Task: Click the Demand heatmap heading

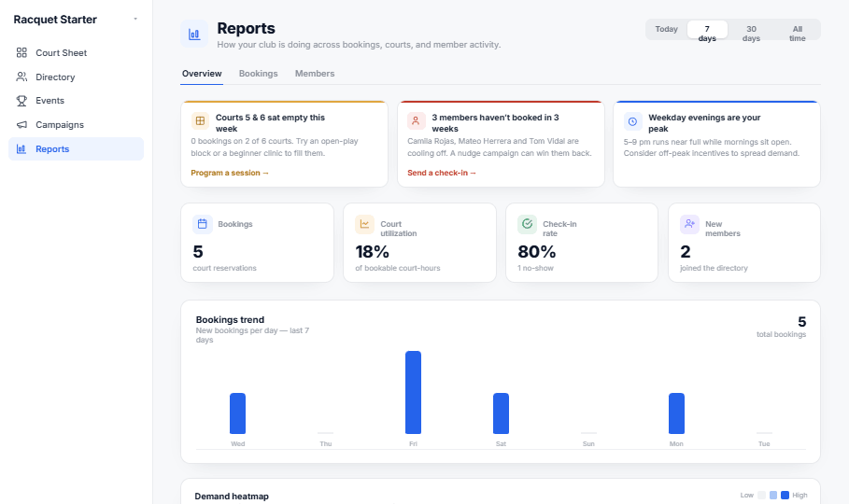Action: pyautogui.click(x=232, y=496)
